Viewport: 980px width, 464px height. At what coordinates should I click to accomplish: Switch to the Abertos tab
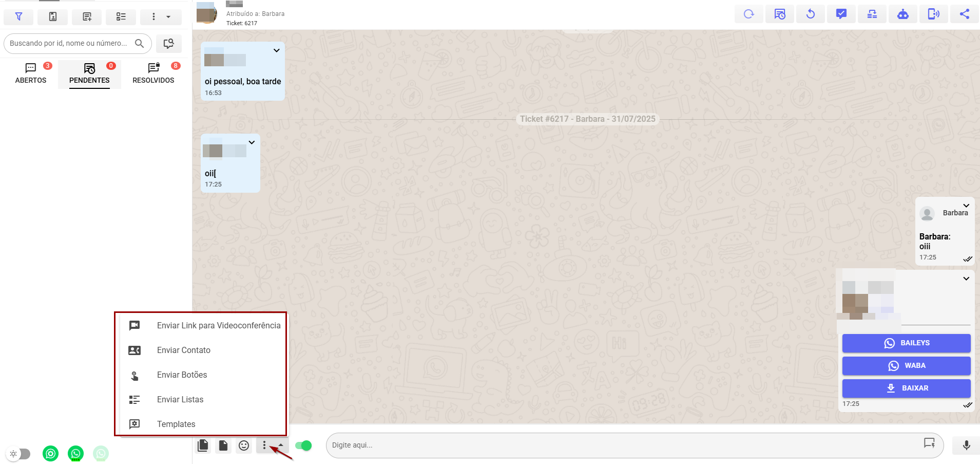point(31,73)
